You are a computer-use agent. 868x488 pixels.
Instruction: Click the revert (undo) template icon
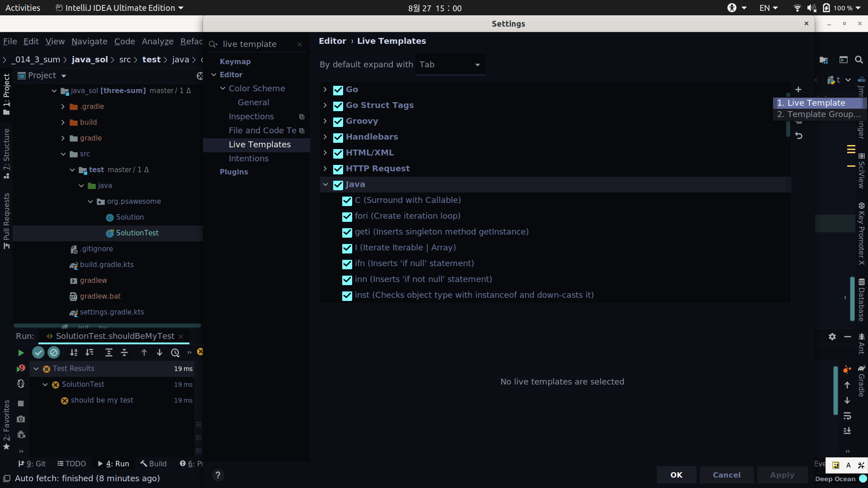point(799,136)
